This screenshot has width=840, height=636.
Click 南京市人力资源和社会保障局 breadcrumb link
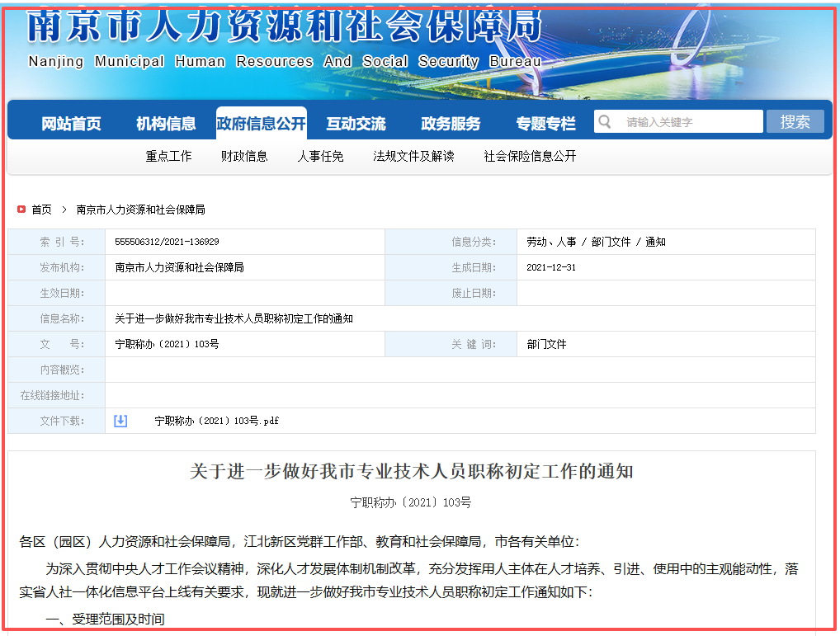140,210
